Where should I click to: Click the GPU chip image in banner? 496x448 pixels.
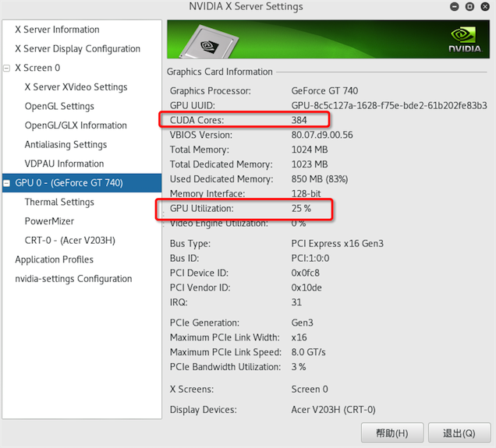[209, 43]
